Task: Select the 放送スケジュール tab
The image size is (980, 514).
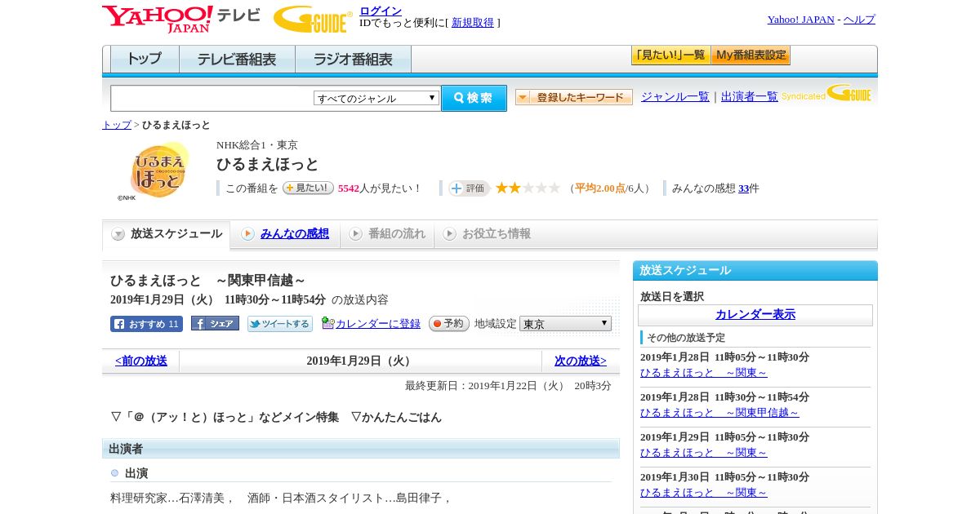Action: click(x=167, y=234)
